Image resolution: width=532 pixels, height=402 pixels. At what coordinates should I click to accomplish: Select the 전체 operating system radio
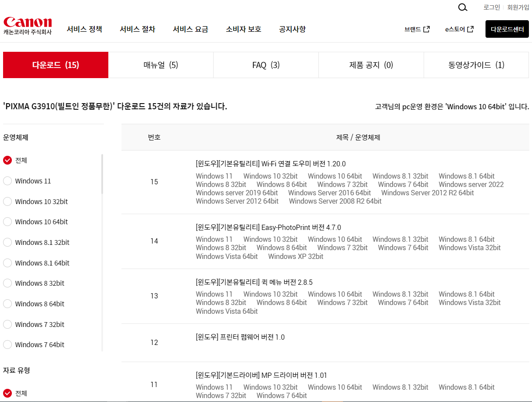tap(7, 160)
